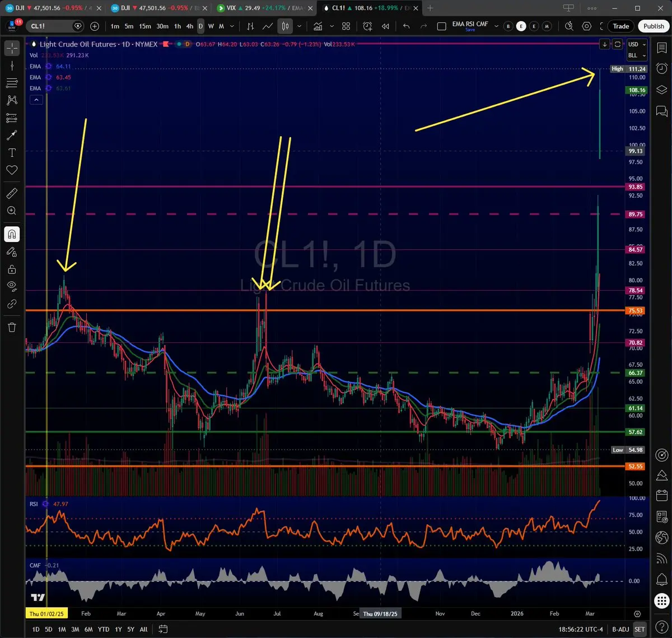Open the calendar panel icon

(661, 495)
